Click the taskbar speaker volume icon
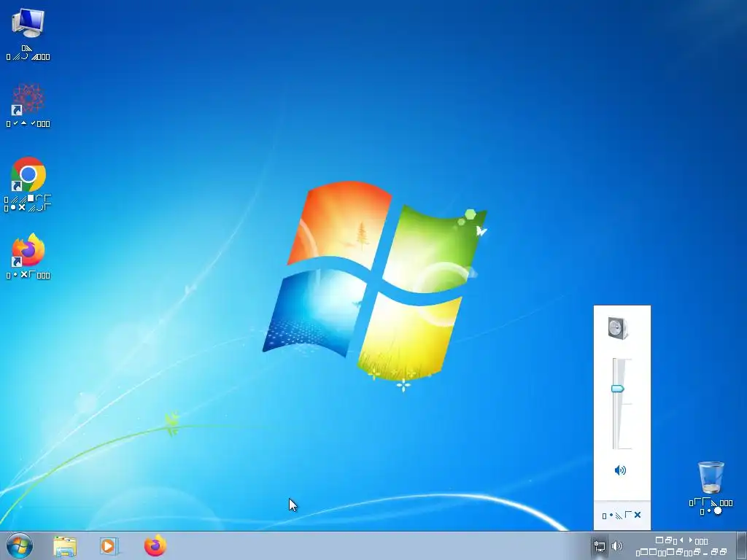The height and width of the screenshot is (560, 747). [x=617, y=546]
